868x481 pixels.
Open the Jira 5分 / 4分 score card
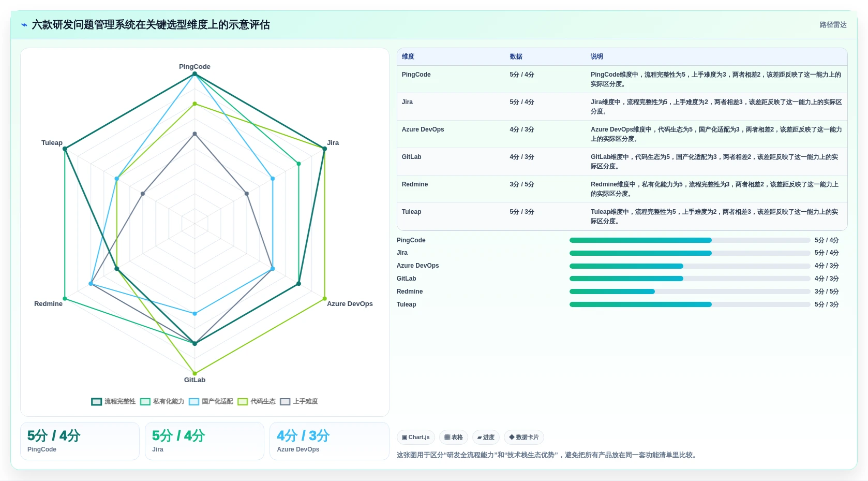tap(204, 441)
